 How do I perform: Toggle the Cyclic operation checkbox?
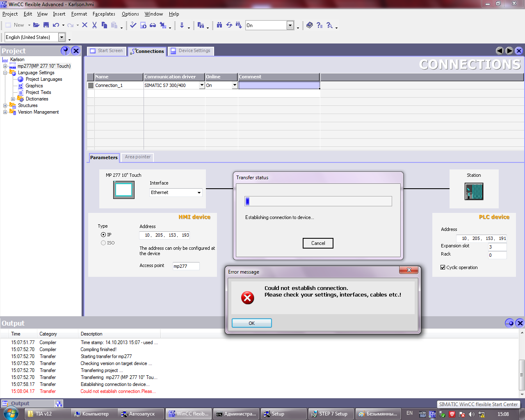pyautogui.click(x=443, y=267)
